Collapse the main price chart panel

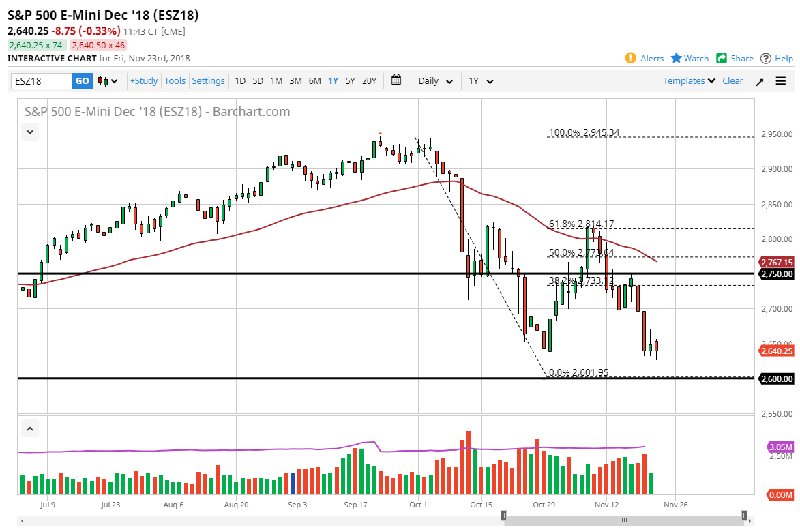tap(29, 132)
